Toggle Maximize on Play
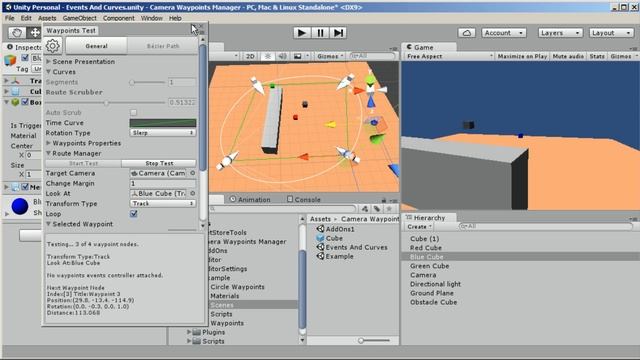The height and width of the screenshot is (360, 640). click(522, 56)
